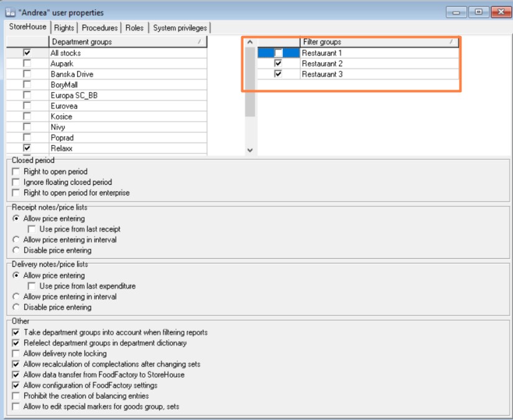This screenshot has width=513, height=420.
Task: Tick Use price from last receipt
Action: [x=32, y=229]
